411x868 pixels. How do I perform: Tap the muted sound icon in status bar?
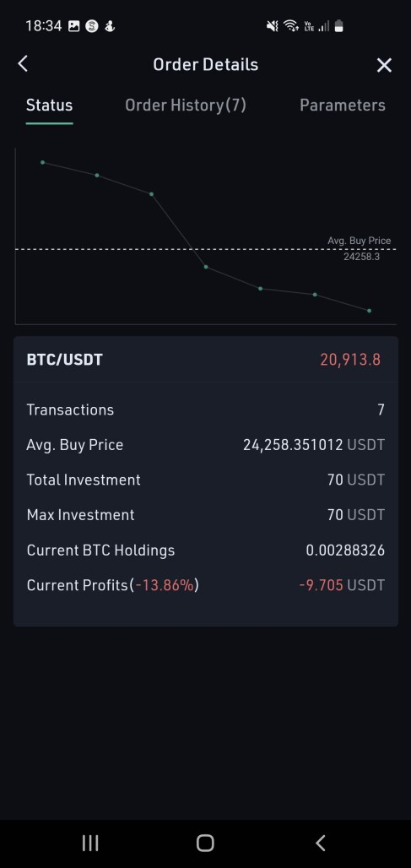[x=272, y=26]
